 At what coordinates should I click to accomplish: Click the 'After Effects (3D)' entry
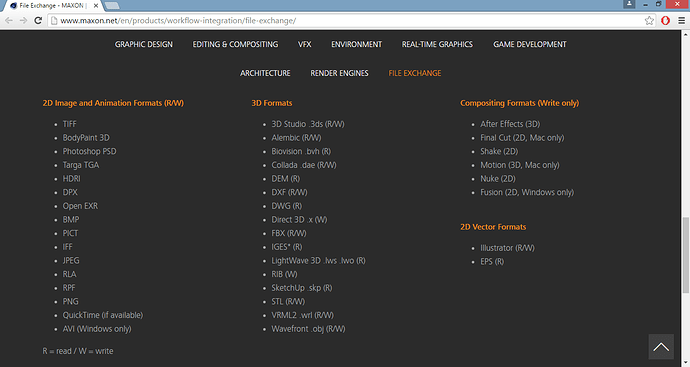(510, 125)
